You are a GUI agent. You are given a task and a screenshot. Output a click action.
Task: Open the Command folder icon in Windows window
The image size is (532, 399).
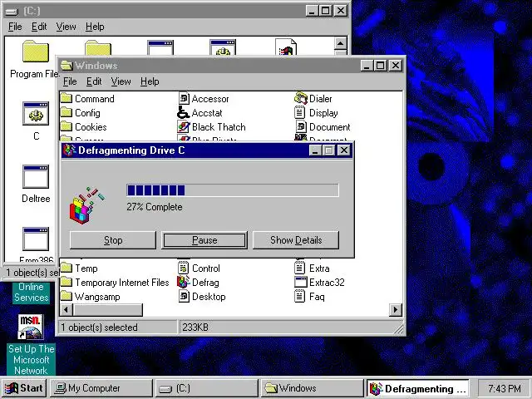click(x=66, y=99)
